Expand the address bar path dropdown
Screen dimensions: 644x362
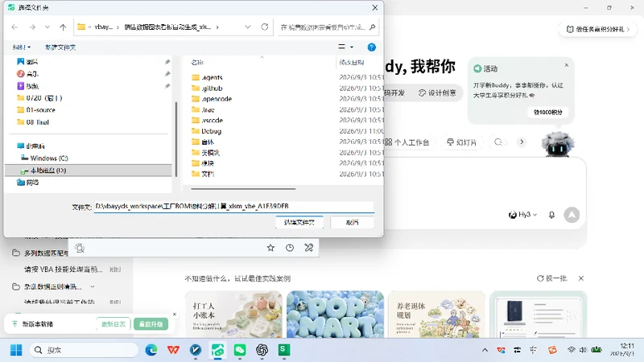pos(248,27)
